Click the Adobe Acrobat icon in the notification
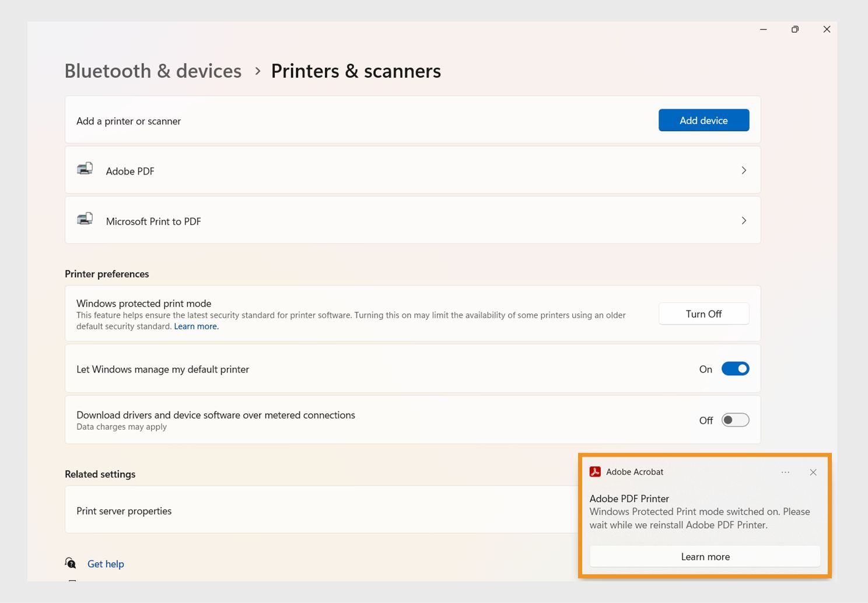This screenshot has width=868, height=603. click(595, 472)
